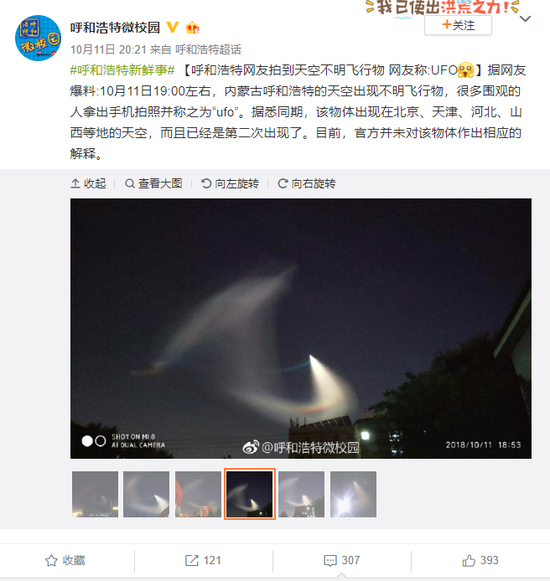Click the crown membership icon

(x=192, y=27)
